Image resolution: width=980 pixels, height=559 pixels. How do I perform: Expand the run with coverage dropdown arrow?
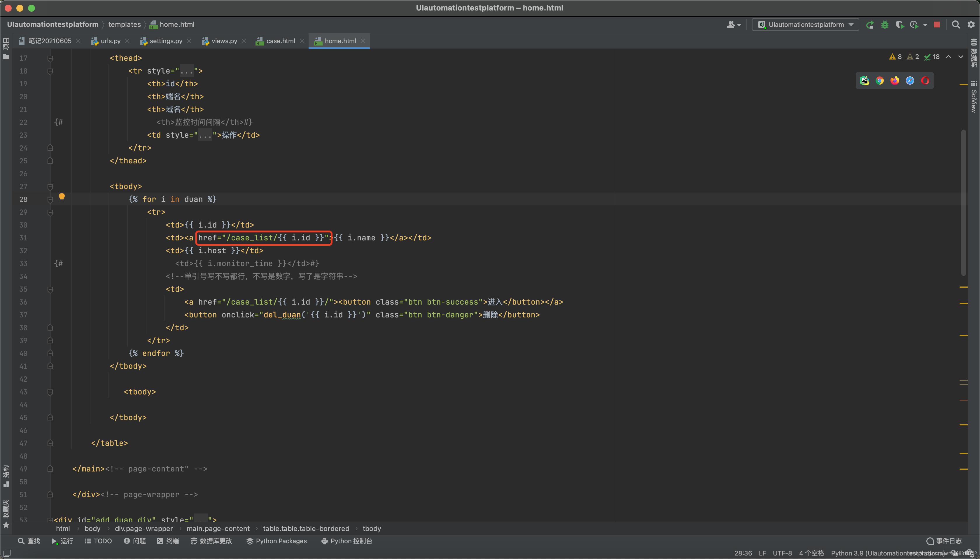(x=925, y=25)
